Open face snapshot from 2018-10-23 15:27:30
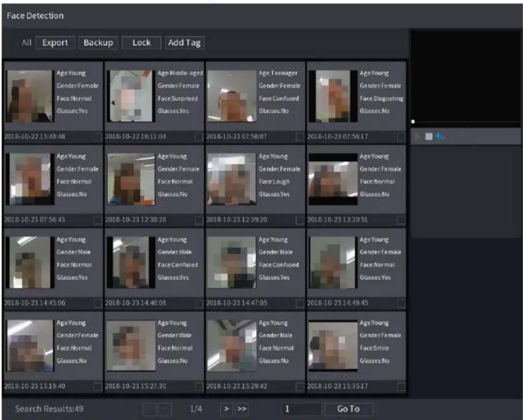The width and height of the screenshot is (523, 420). click(x=130, y=346)
